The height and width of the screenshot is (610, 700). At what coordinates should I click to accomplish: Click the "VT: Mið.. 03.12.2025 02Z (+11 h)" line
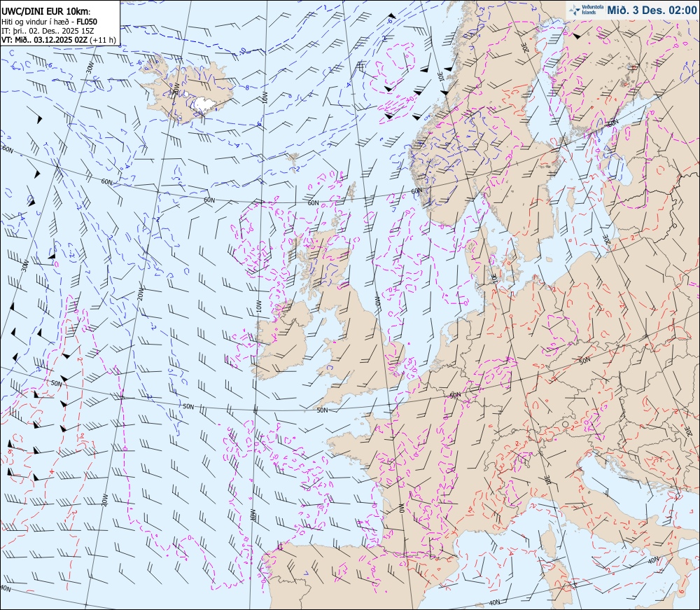point(59,40)
